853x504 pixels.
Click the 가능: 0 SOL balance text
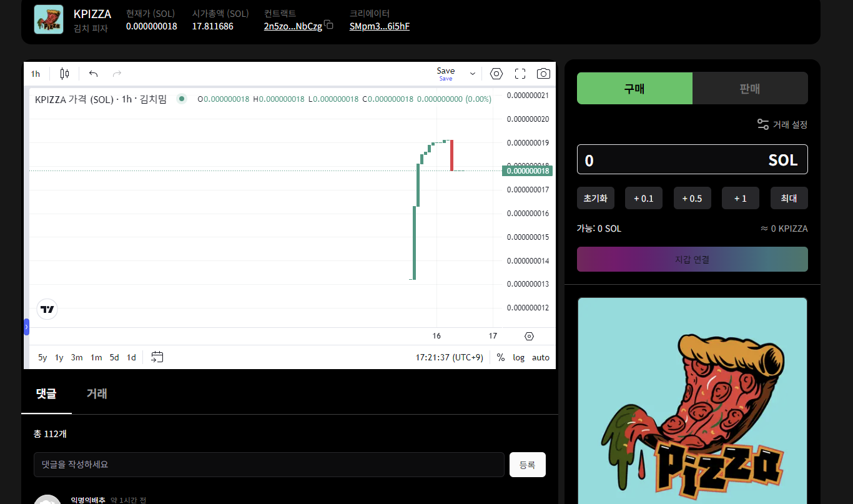599,229
